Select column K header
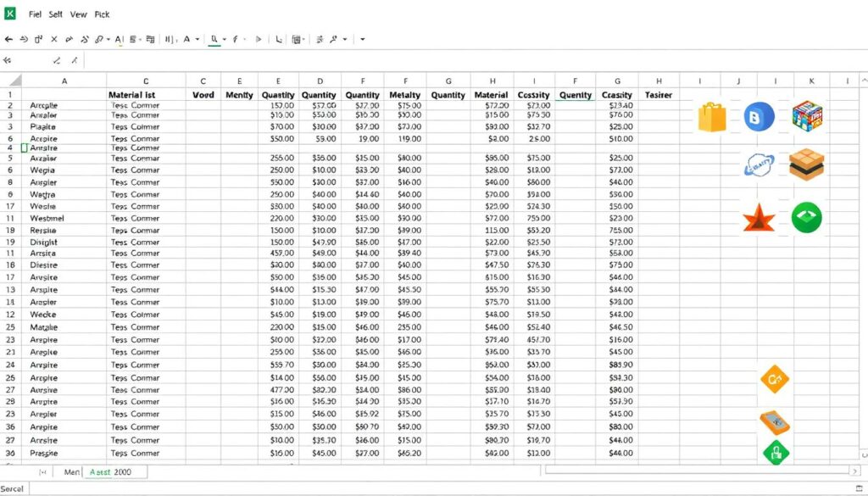Image resolution: width=868 pixels, height=496 pixels. click(x=811, y=81)
